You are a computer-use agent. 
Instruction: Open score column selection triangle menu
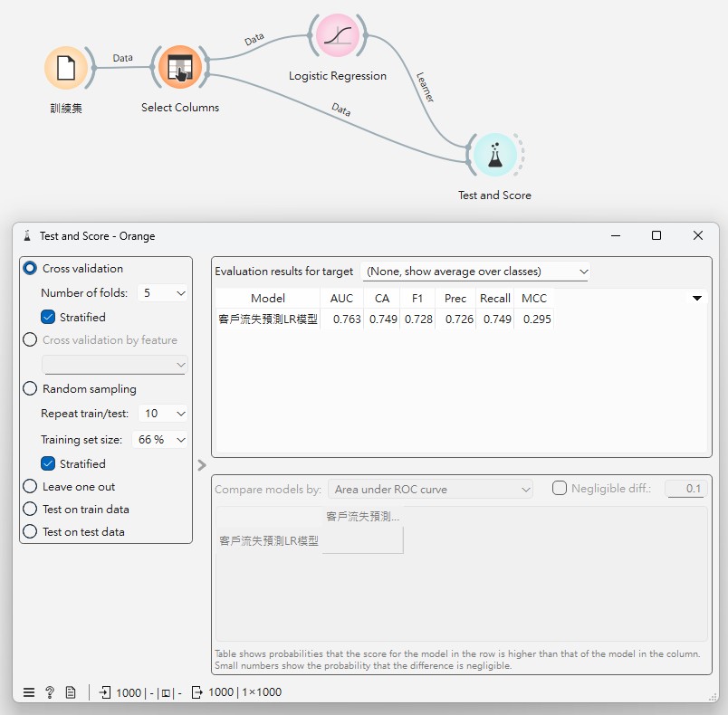pos(696,298)
